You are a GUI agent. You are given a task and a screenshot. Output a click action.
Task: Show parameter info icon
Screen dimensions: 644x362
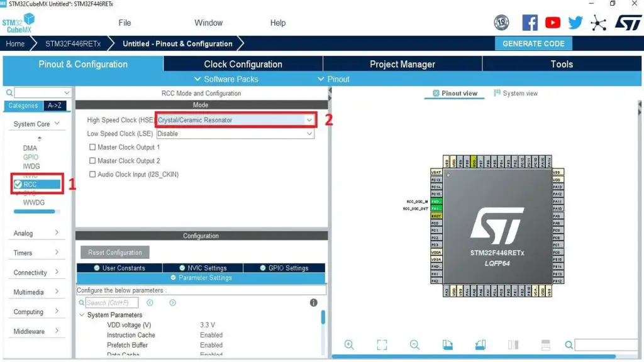pyautogui.click(x=313, y=303)
